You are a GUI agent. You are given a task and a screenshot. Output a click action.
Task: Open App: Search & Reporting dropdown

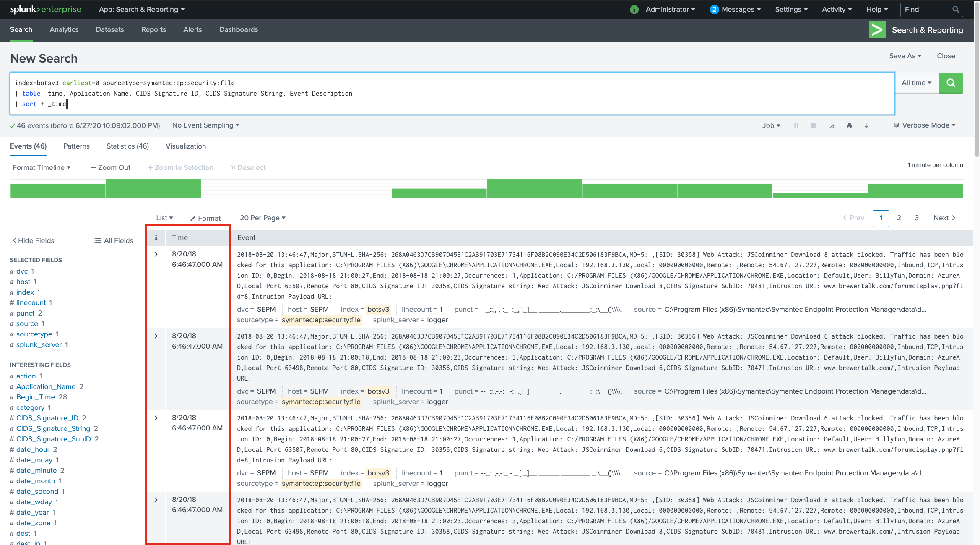tap(142, 9)
